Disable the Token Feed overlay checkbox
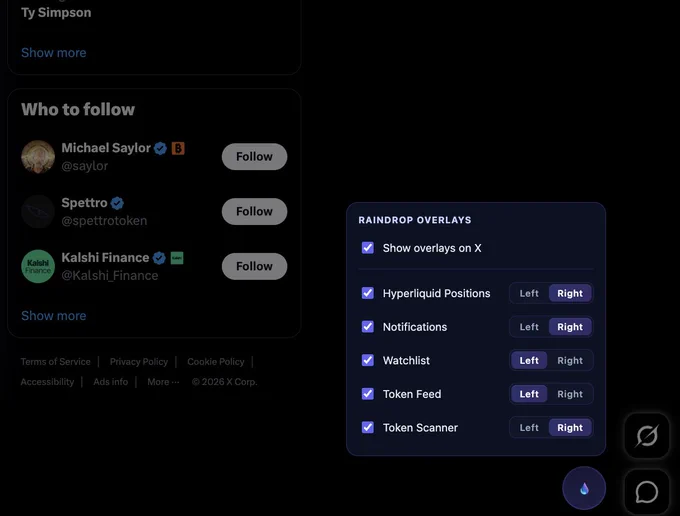Image resolution: width=680 pixels, height=516 pixels. [368, 394]
